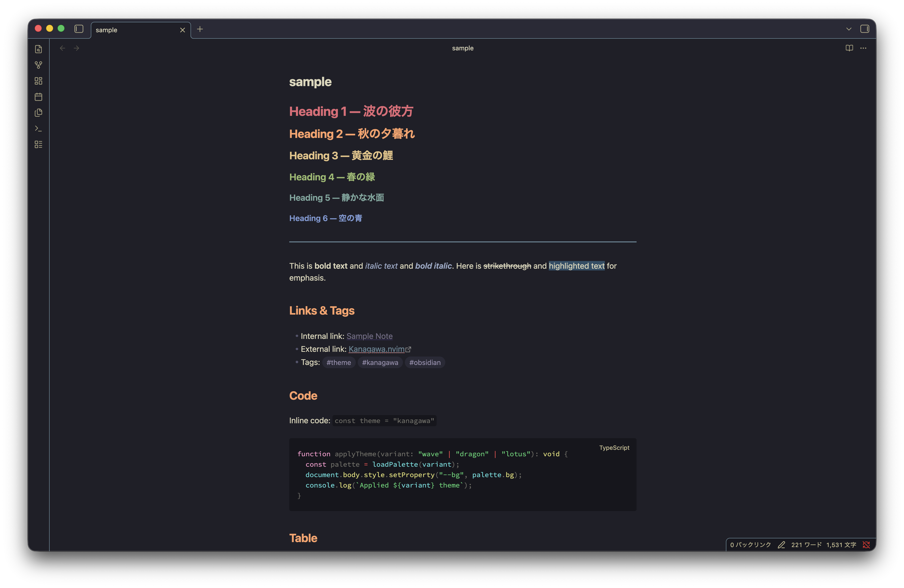Click Heading 4 — 春の緑

[332, 177]
